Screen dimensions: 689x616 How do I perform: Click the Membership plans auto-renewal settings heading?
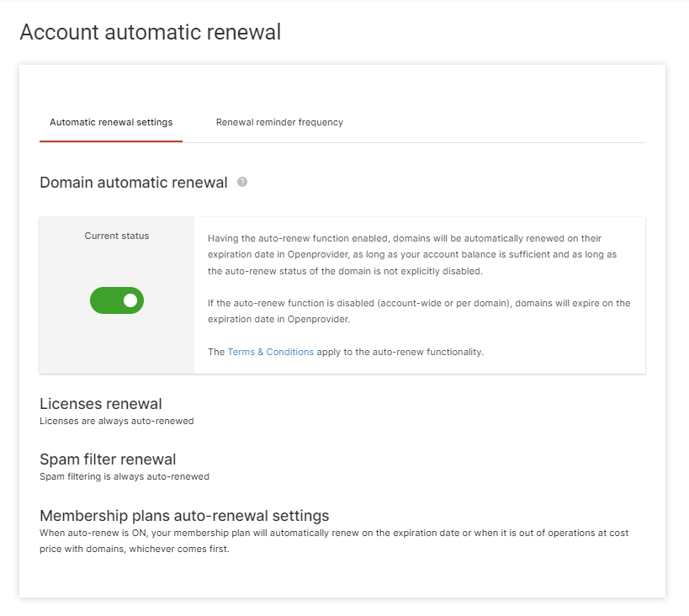coord(184,515)
